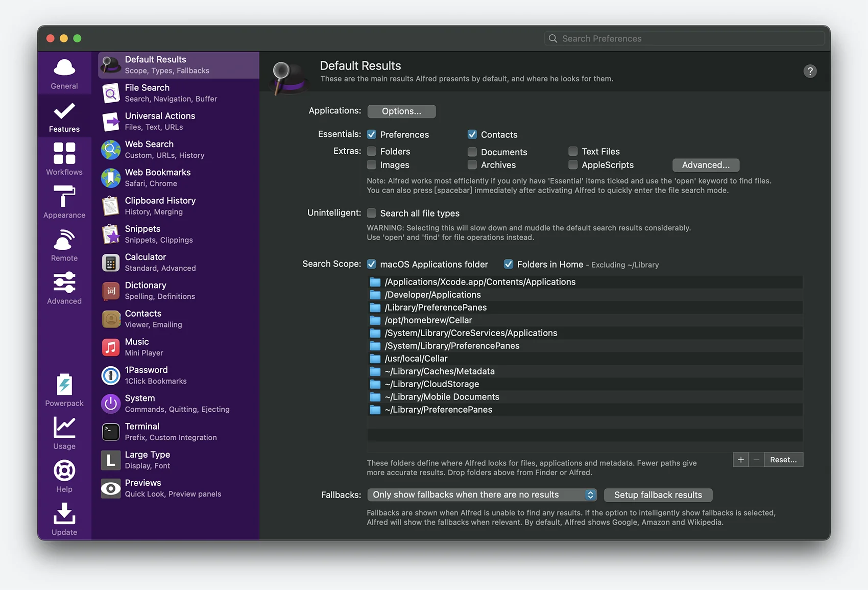Click the Web Bookmarks icon
The height and width of the screenshot is (590, 868).
click(111, 178)
